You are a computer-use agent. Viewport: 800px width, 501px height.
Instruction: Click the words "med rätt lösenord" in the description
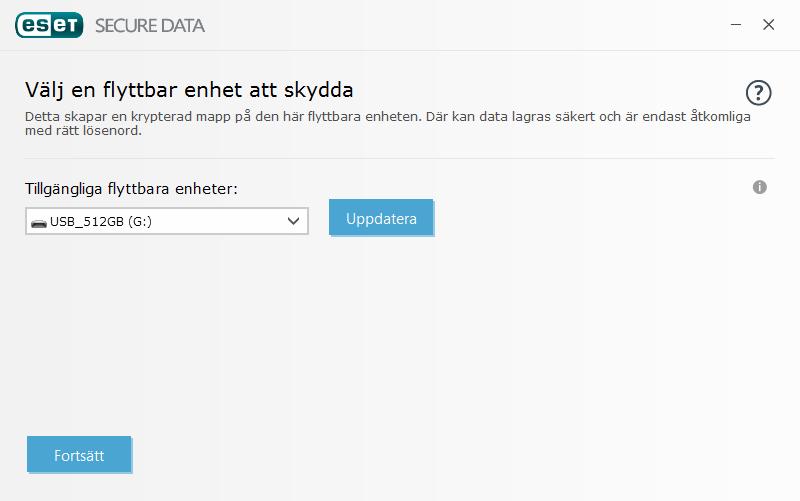click(83, 131)
